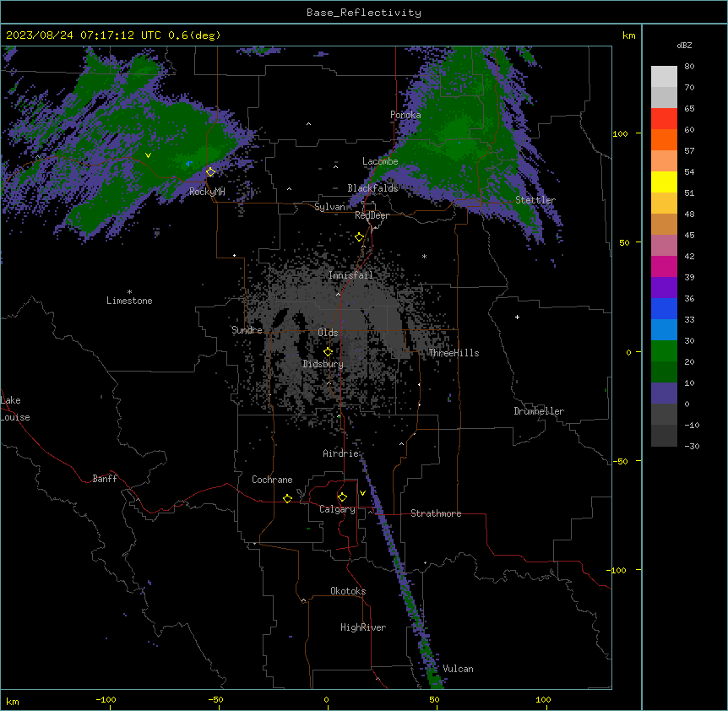
Task: Click the -50 tick on the right axis
Action: click(620, 461)
